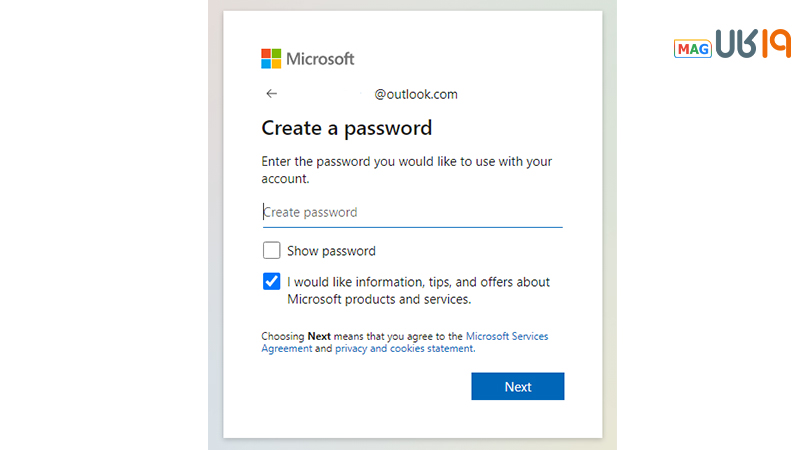The image size is (800, 450).
Task: Focus the Create password input field
Action: point(412,212)
